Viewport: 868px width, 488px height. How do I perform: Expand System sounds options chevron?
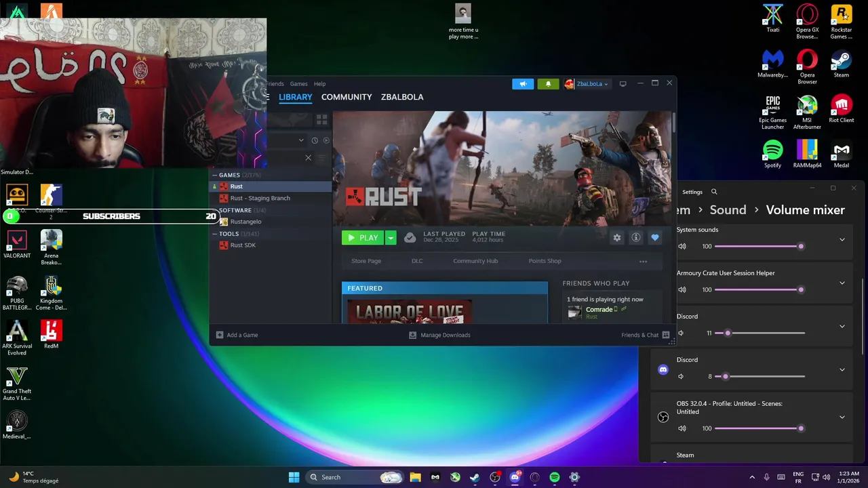click(x=842, y=239)
